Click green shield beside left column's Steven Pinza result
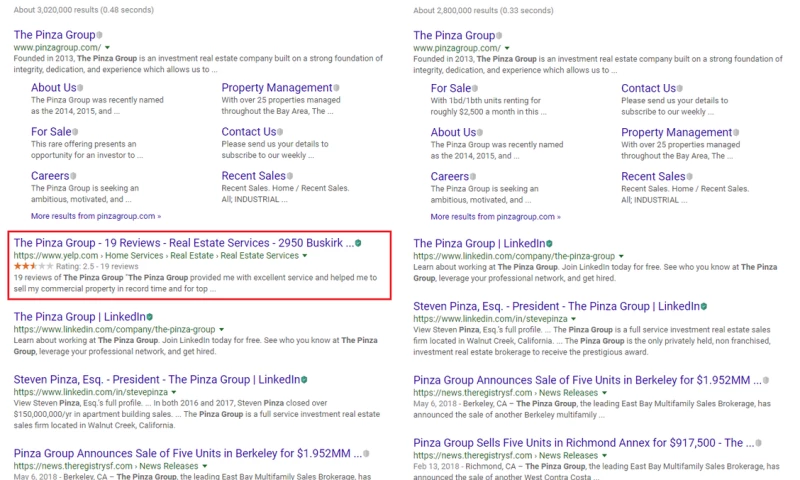This screenshot has height=480, width=800. pyautogui.click(x=304, y=380)
